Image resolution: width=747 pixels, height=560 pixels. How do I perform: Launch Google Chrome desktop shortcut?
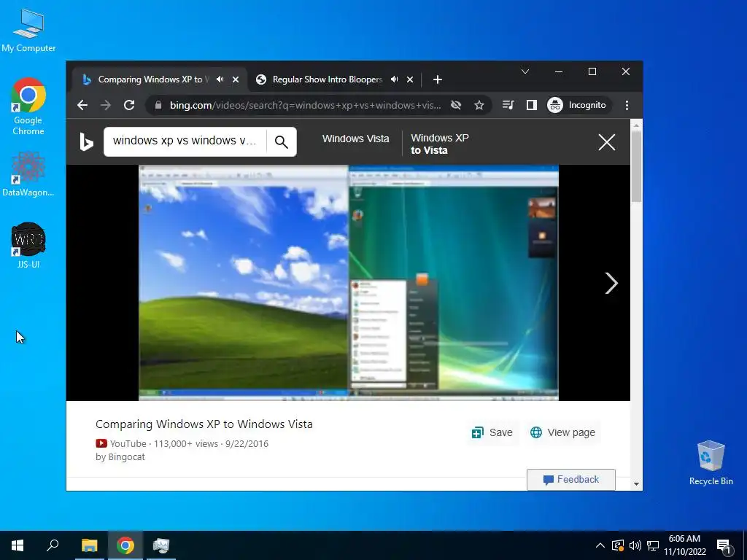[28, 106]
